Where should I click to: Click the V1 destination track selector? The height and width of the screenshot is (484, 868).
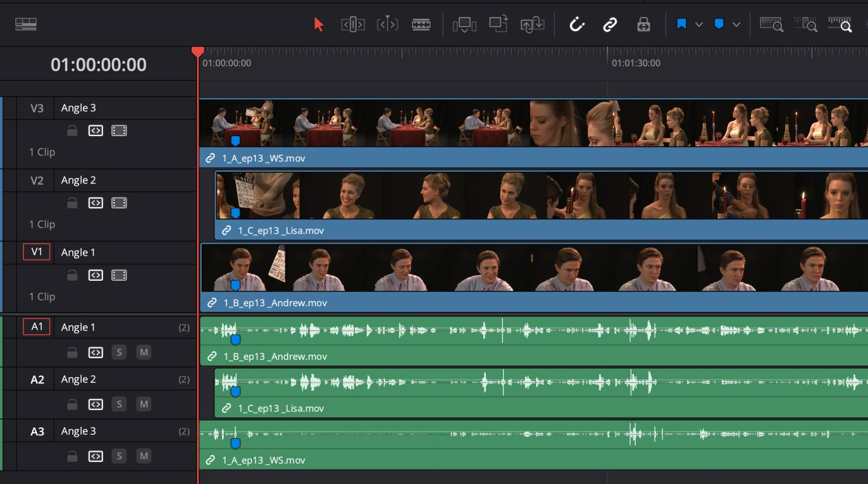(x=37, y=252)
